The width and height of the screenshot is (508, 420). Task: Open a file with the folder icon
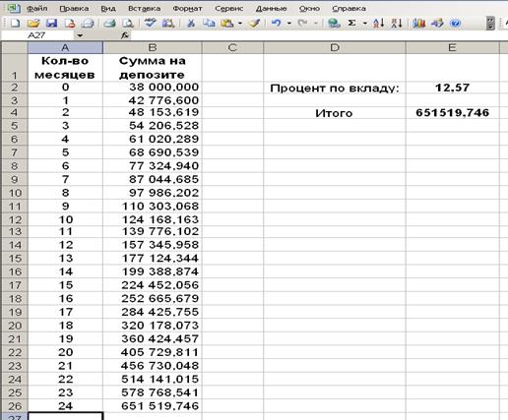33,24
